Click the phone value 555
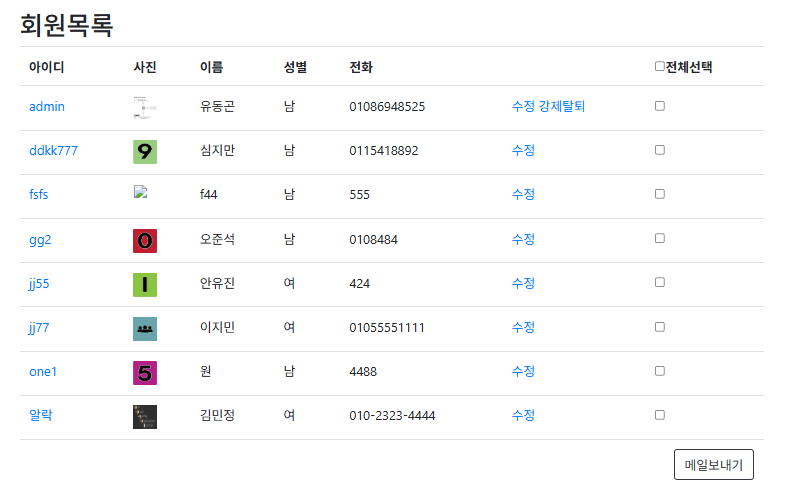787x493 pixels. click(x=359, y=195)
